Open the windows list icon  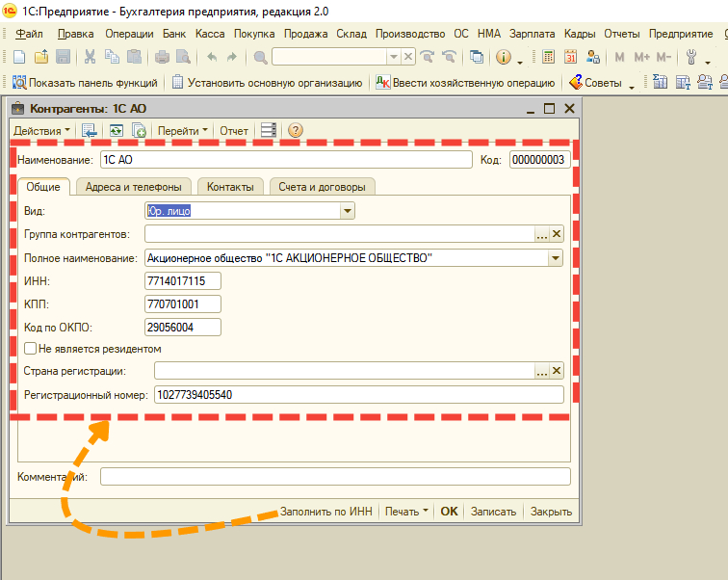coord(476,57)
